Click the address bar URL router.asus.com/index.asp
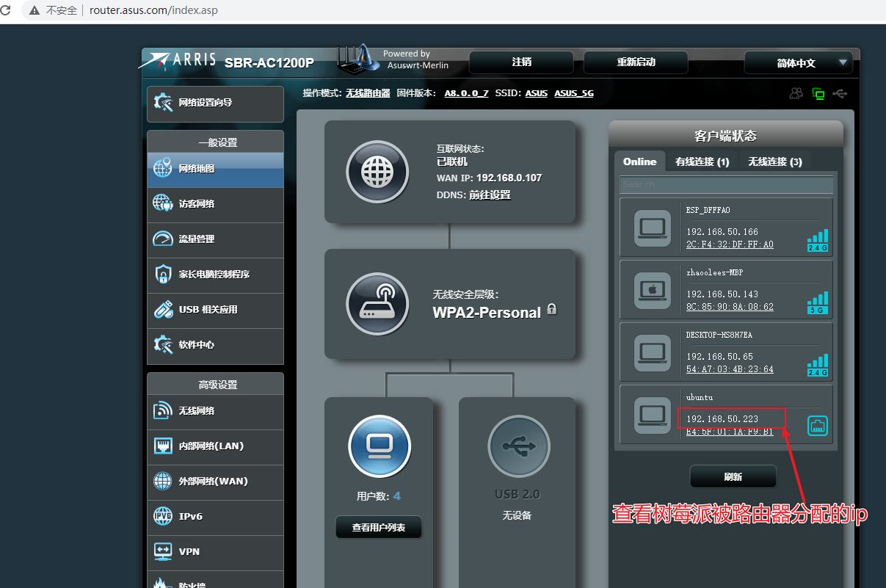This screenshot has width=886, height=588. point(153,10)
